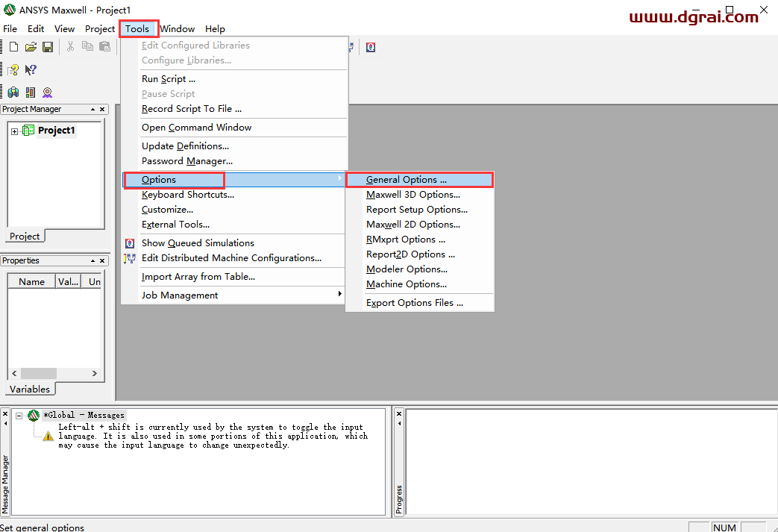Open the Edit menu
This screenshot has width=778, height=532.
[x=36, y=29]
